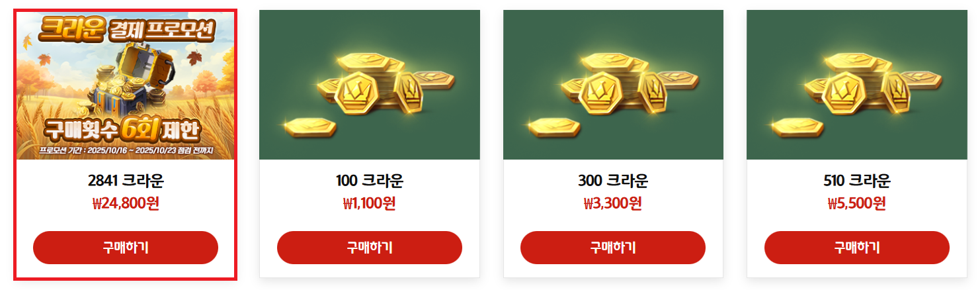Click the ₩5,500원 price text
The width and height of the screenshot is (980, 290).
click(x=856, y=203)
